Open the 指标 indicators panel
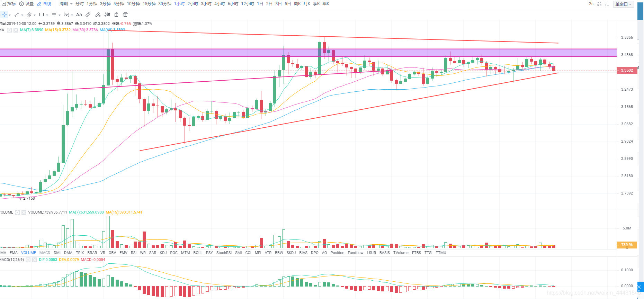Viewport: 644px width, 299px height. [8, 4]
